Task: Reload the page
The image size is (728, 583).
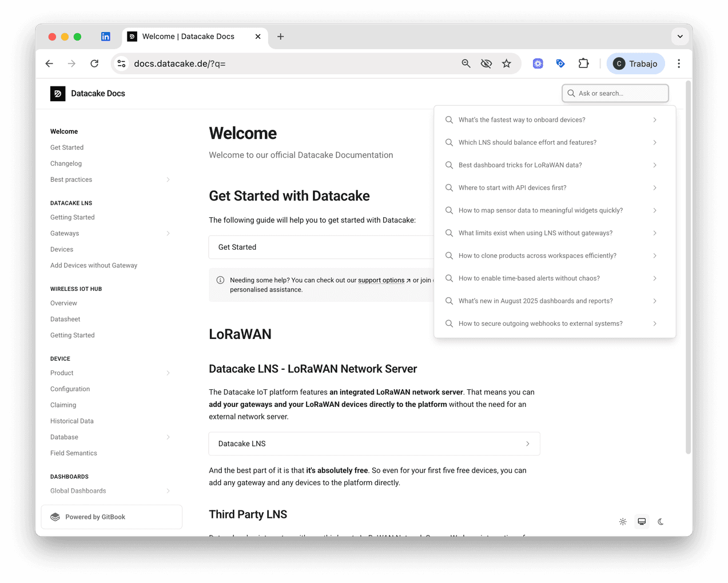Action: pos(94,63)
